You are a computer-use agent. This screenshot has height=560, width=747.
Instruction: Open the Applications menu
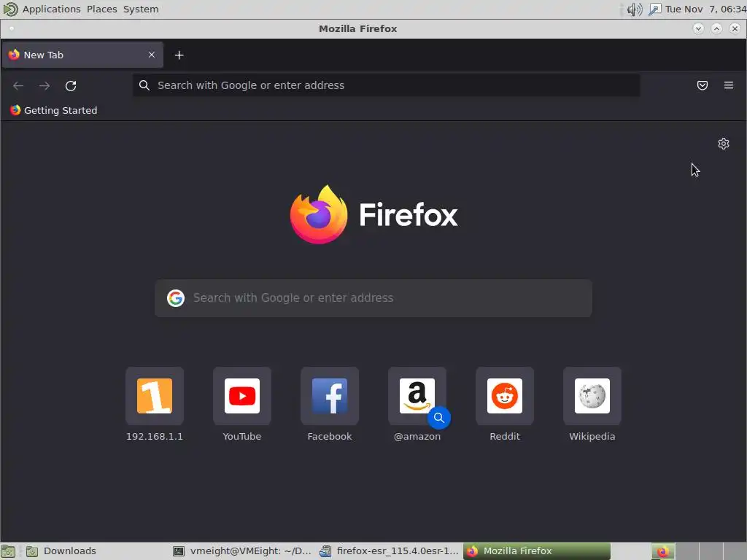click(x=52, y=9)
